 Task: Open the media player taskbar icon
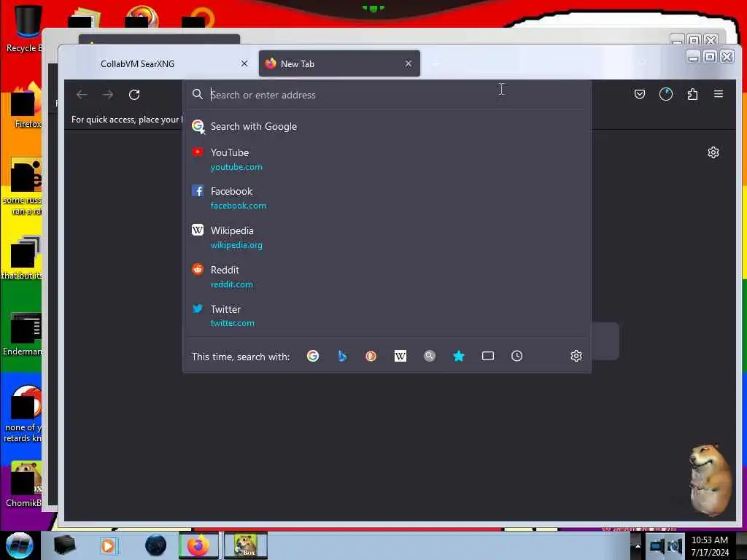pyautogui.click(x=108, y=545)
